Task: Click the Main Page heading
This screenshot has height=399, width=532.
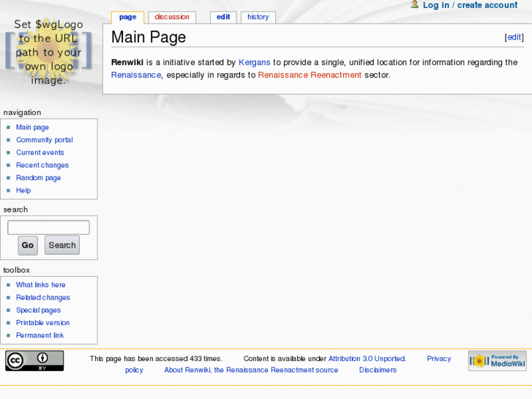Action: [149, 37]
